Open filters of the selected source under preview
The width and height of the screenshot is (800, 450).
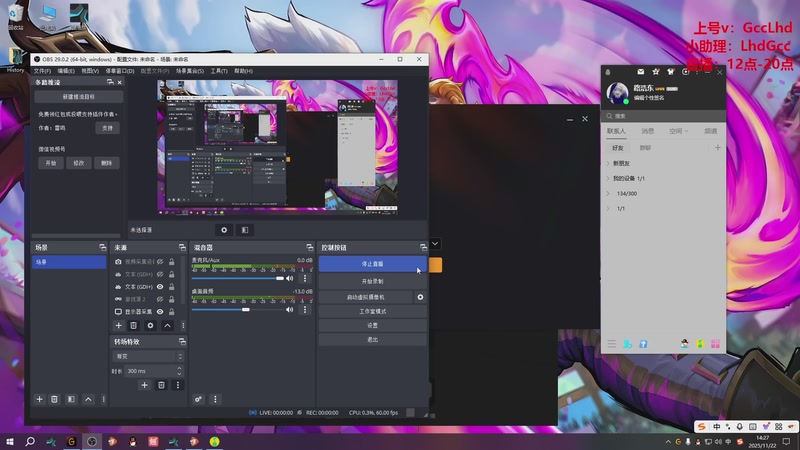245,230
